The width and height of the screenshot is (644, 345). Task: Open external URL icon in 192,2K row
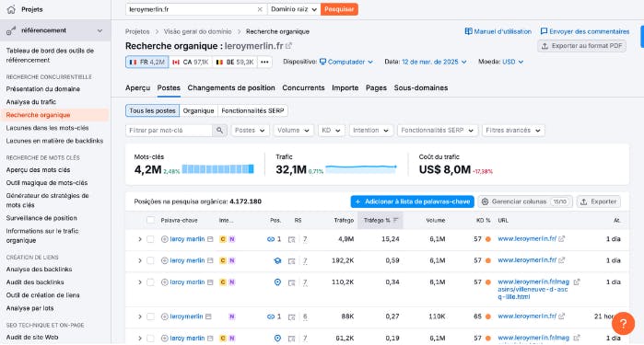(561, 260)
